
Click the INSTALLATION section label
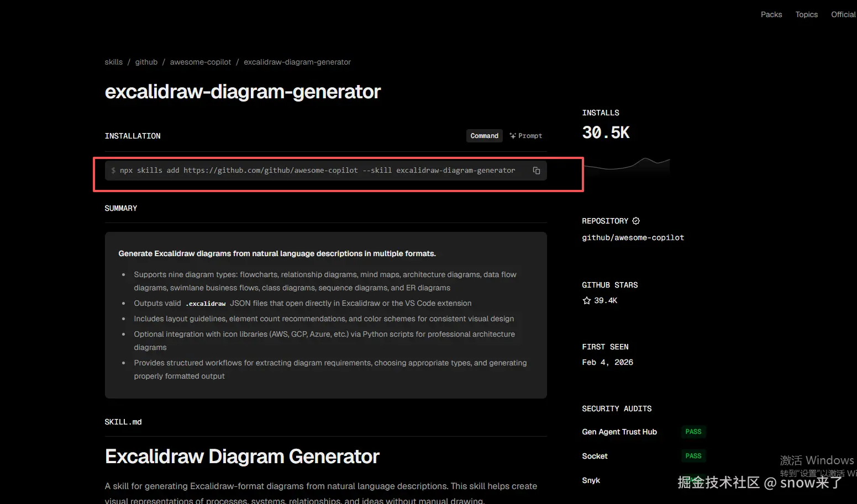tap(133, 136)
